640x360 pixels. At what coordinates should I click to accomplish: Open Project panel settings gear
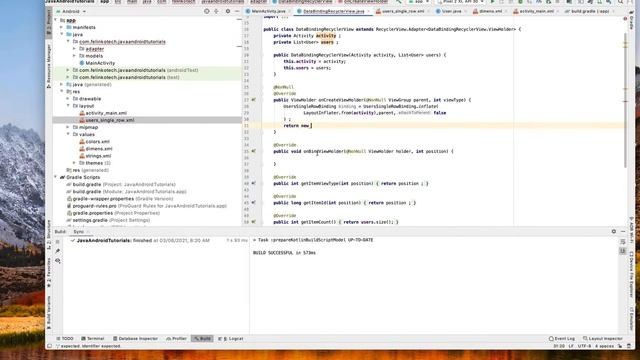228,11
